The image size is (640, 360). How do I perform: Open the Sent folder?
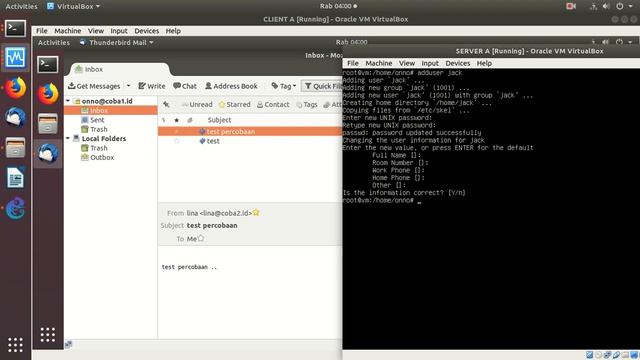tap(97, 120)
